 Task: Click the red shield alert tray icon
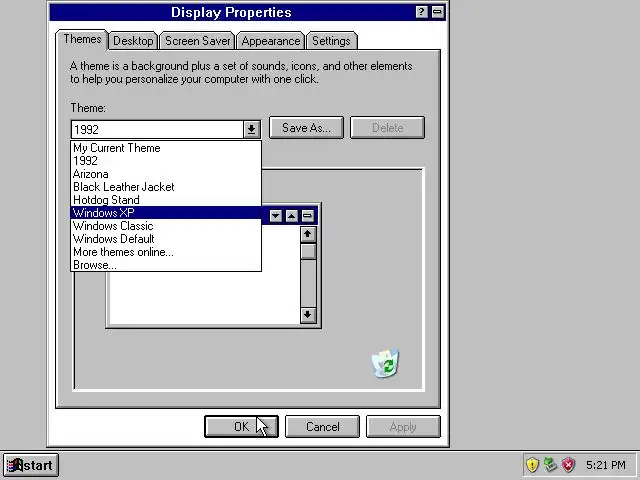(x=568, y=464)
